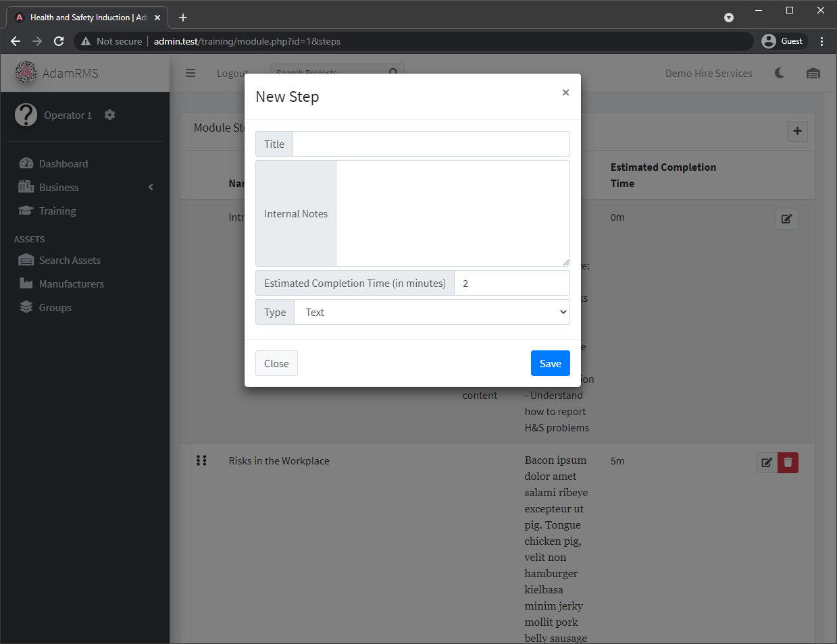Open the Guest account menu
This screenshot has width=837, height=644.
point(783,41)
